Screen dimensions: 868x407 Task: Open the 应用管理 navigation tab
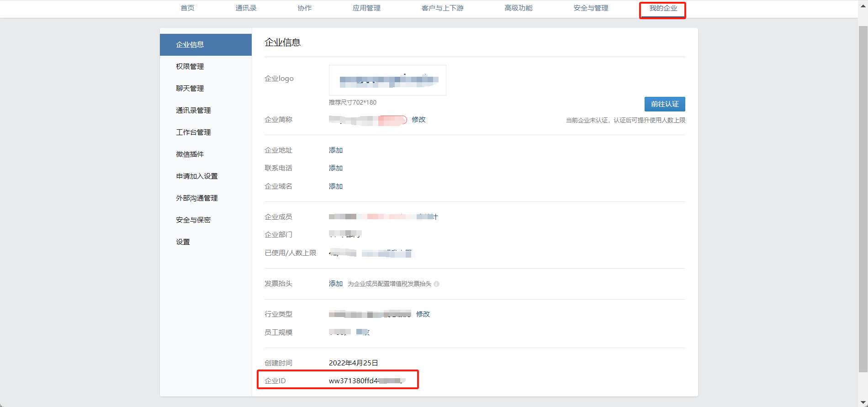(x=366, y=8)
